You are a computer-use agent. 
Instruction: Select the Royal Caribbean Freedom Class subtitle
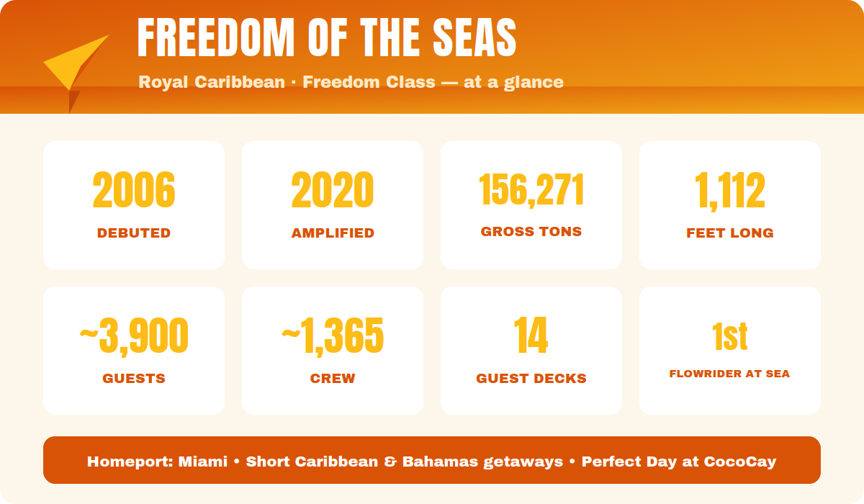tap(351, 82)
